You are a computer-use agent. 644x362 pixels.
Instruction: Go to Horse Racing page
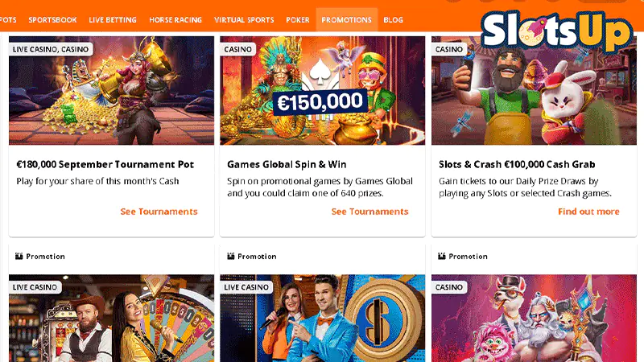tap(175, 19)
